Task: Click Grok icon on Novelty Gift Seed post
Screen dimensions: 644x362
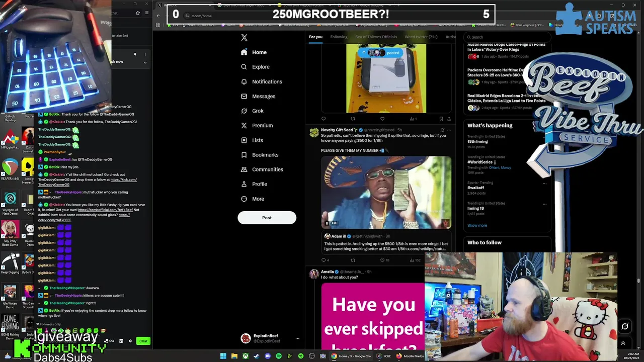Action: (442, 130)
